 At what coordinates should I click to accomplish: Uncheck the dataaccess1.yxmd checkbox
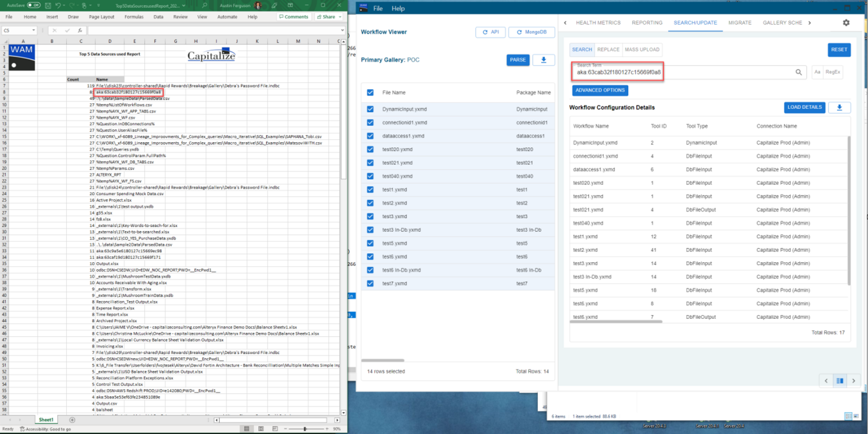point(370,136)
